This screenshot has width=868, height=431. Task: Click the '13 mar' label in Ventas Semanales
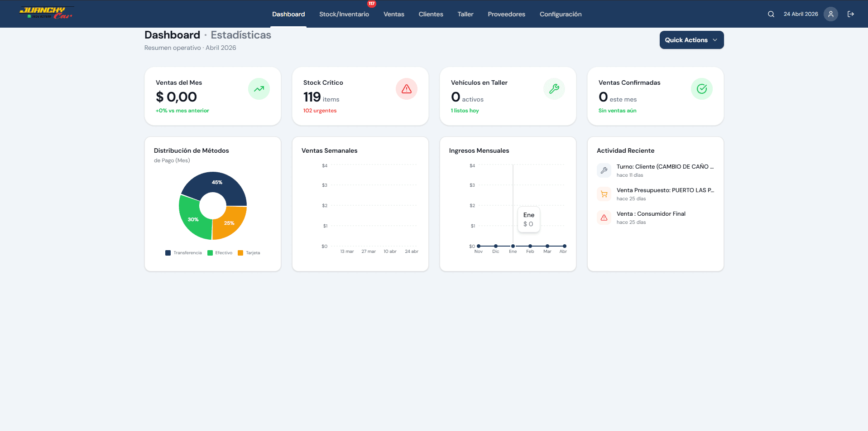coord(347,252)
